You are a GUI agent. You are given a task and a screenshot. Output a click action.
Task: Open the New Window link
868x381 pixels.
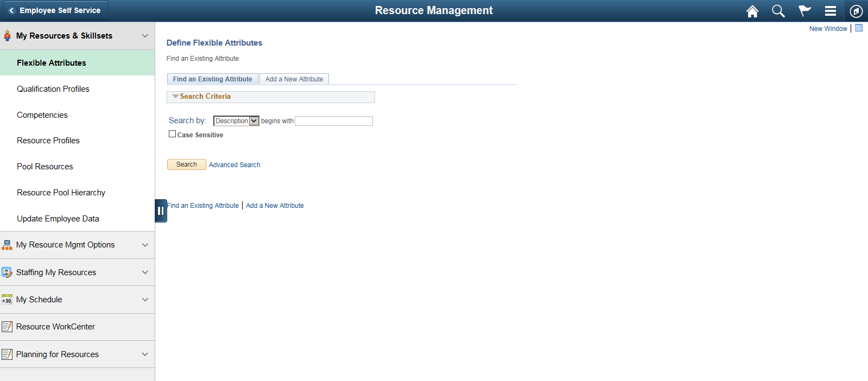click(828, 29)
